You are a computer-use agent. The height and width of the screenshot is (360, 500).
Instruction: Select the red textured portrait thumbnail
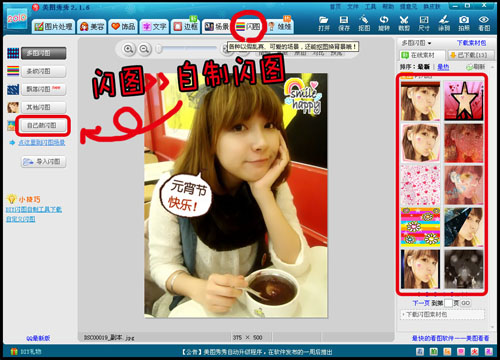click(x=464, y=143)
